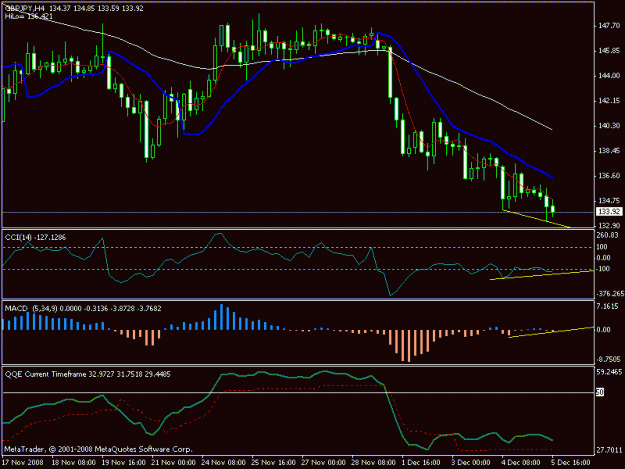Click the 138.45 price scale label
The height and width of the screenshot is (469, 625).
609,151
